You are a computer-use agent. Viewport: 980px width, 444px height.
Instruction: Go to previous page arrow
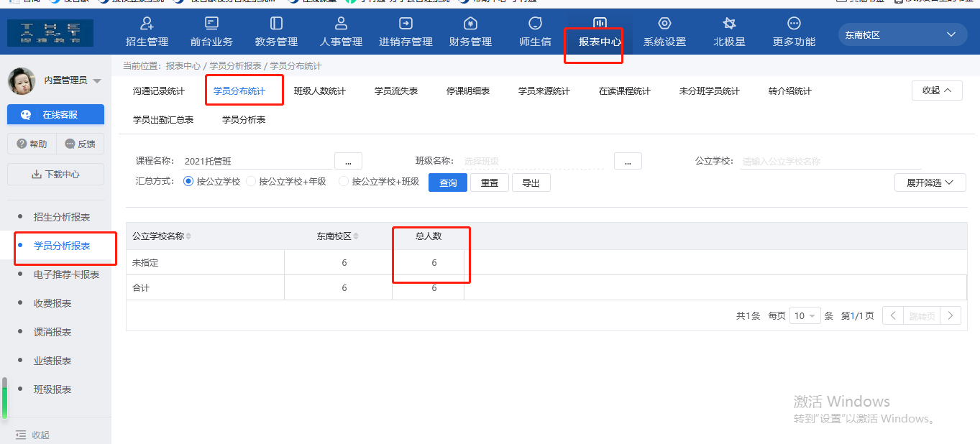[x=892, y=315]
